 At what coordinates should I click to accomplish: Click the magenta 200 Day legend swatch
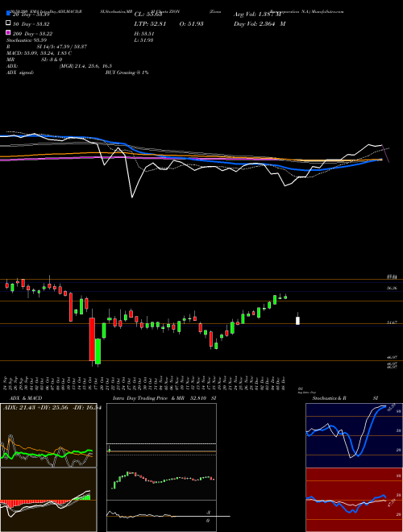(x=9, y=32)
